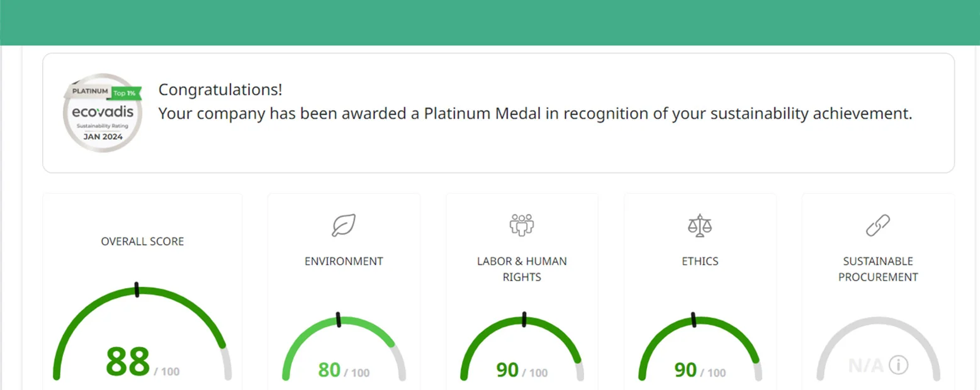Click the Environment leaf icon
The image size is (980, 390).
(344, 225)
